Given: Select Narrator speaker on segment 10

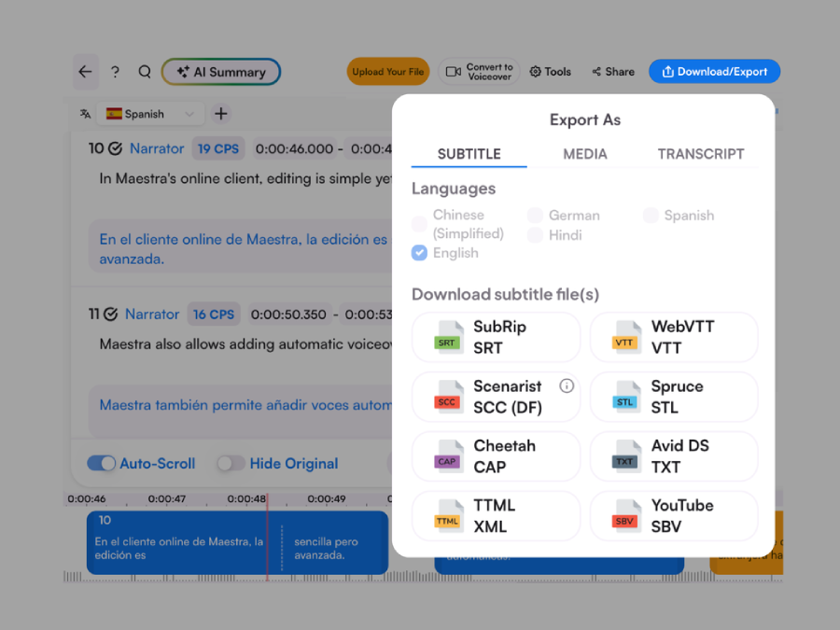Looking at the screenshot, I should tap(157, 148).
